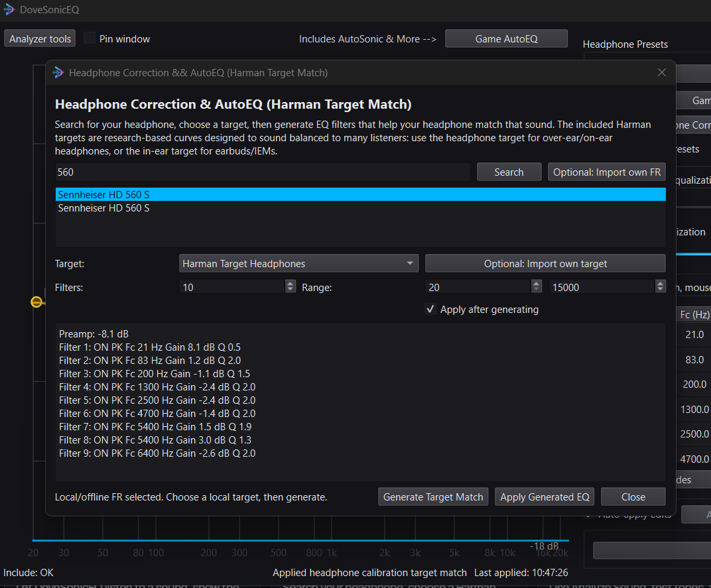
Task: Open Analyzer tools menu button
Action: pyautogui.click(x=40, y=39)
